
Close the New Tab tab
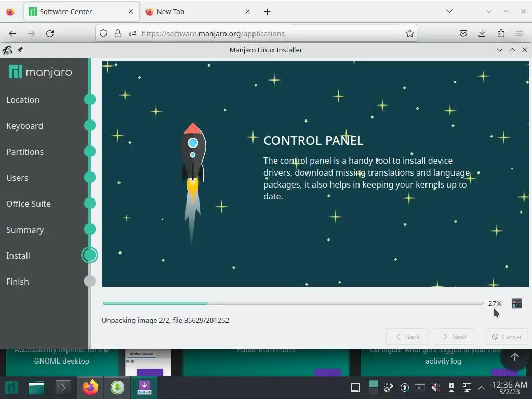(248, 11)
